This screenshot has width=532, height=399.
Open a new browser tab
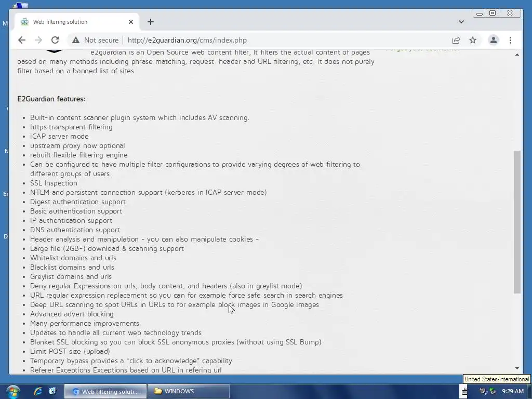(x=151, y=22)
